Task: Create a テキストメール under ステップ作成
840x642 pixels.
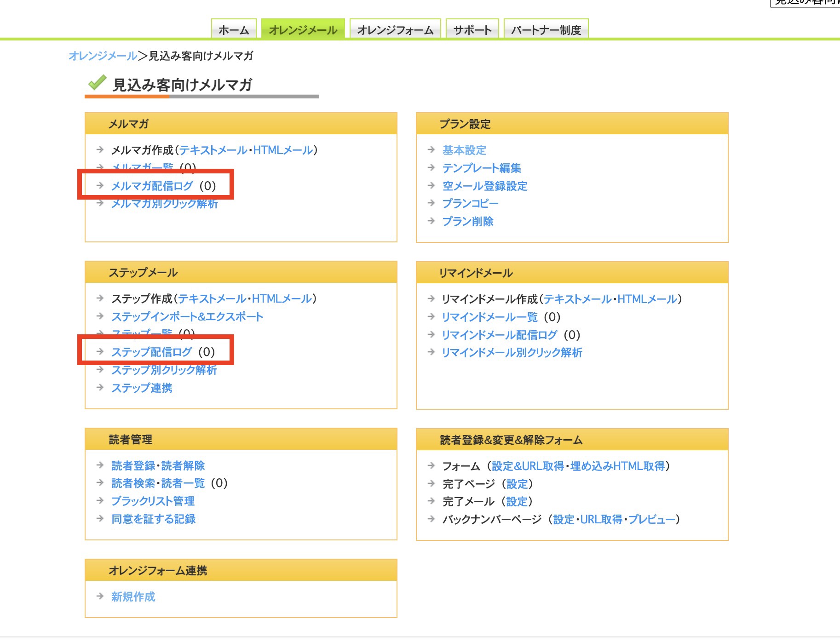Action: click(x=213, y=298)
